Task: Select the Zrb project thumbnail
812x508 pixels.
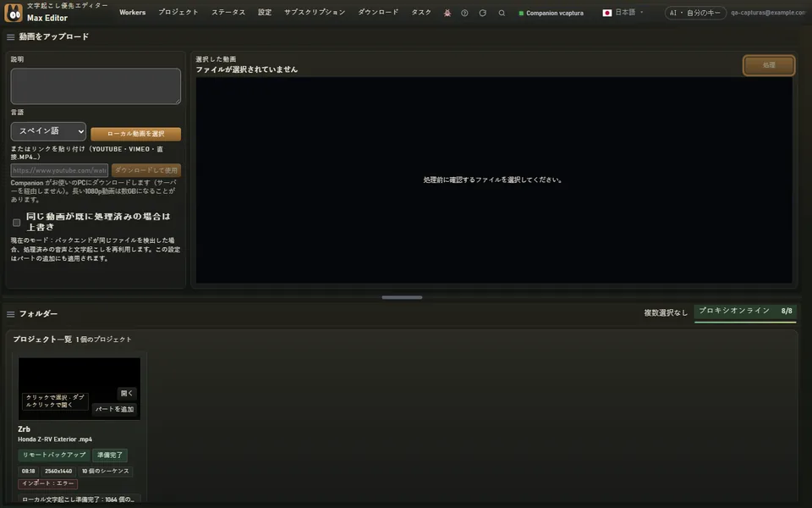Action: tap(80, 389)
